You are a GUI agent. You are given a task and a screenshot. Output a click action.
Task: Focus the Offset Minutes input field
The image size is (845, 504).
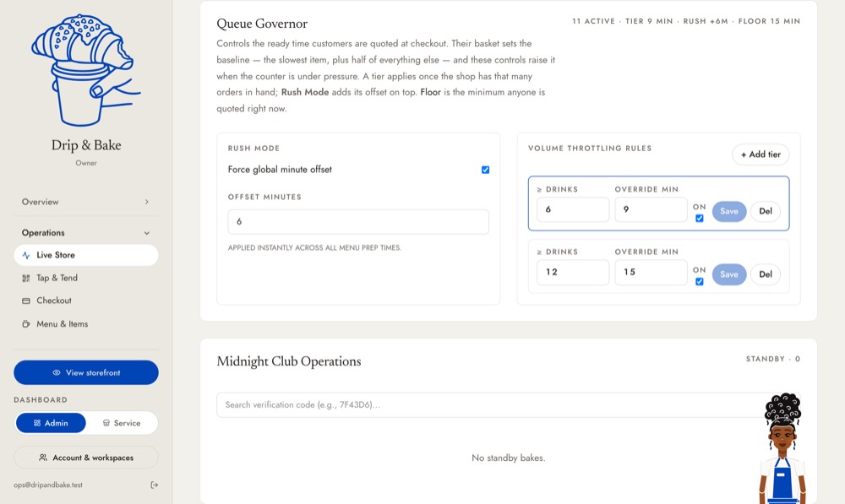click(x=358, y=222)
